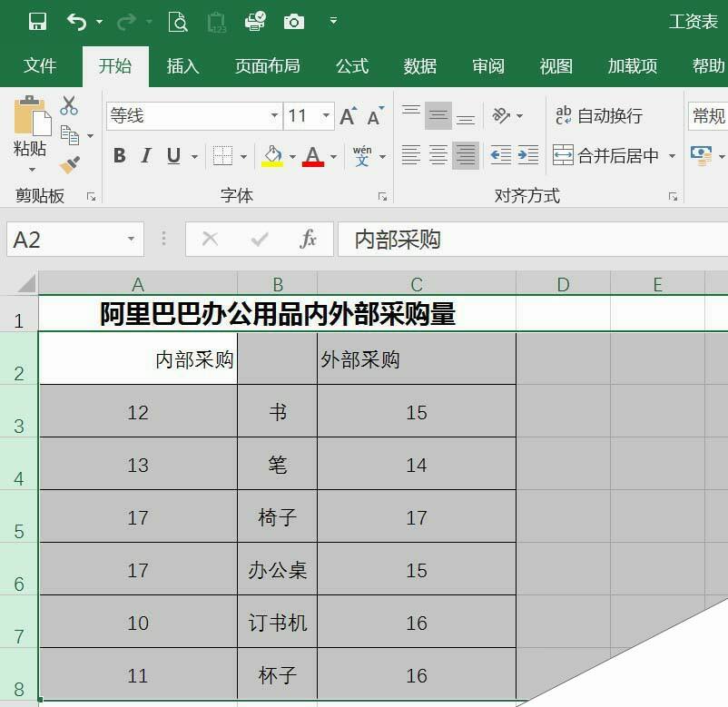The image size is (728, 707).
Task: Toggle underline formatting
Action: [173, 155]
